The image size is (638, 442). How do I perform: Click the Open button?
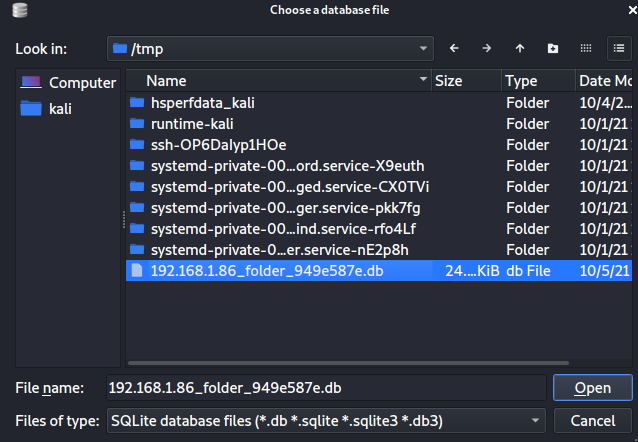coord(592,388)
